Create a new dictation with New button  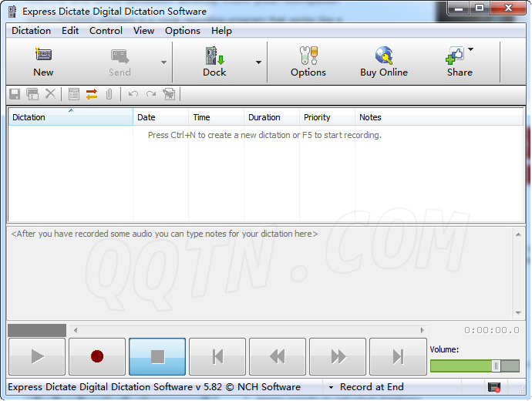point(43,62)
